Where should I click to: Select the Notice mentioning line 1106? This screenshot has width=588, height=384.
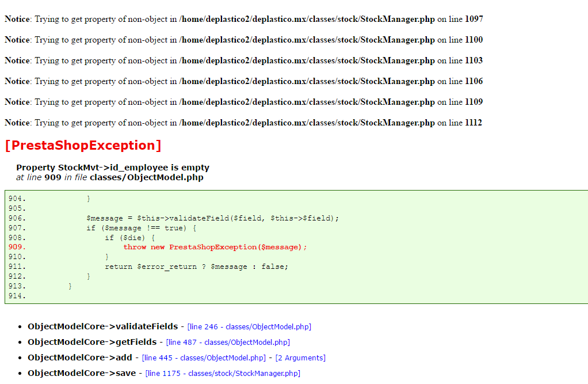tap(244, 81)
